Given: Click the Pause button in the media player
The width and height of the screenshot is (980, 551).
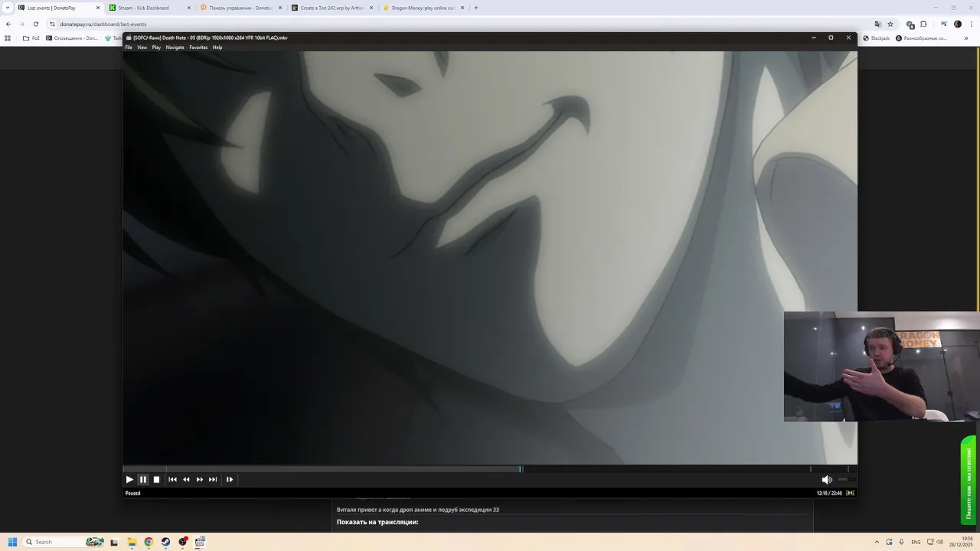Looking at the screenshot, I should (142, 479).
